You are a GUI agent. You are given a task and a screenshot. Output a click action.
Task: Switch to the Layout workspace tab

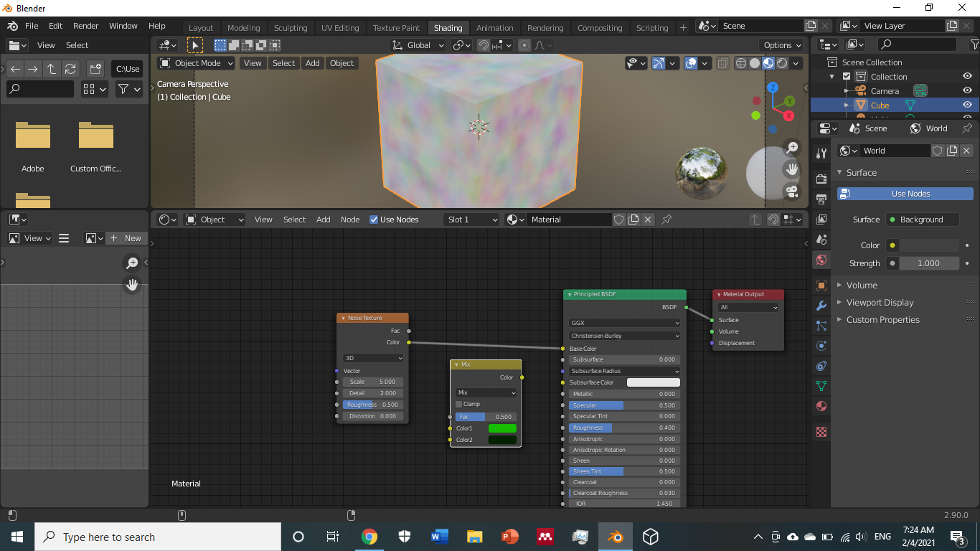pyautogui.click(x=201, y=28)
